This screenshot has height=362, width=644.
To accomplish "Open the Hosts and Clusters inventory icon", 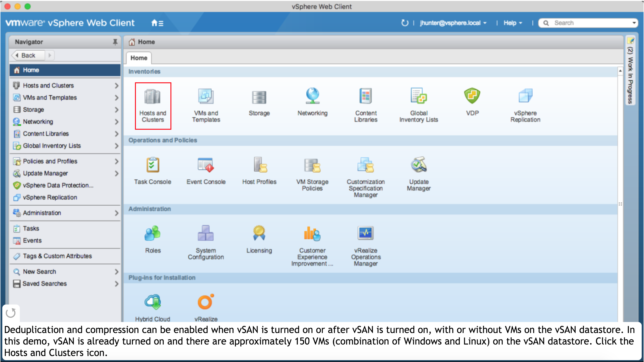I will pos(153,97).
